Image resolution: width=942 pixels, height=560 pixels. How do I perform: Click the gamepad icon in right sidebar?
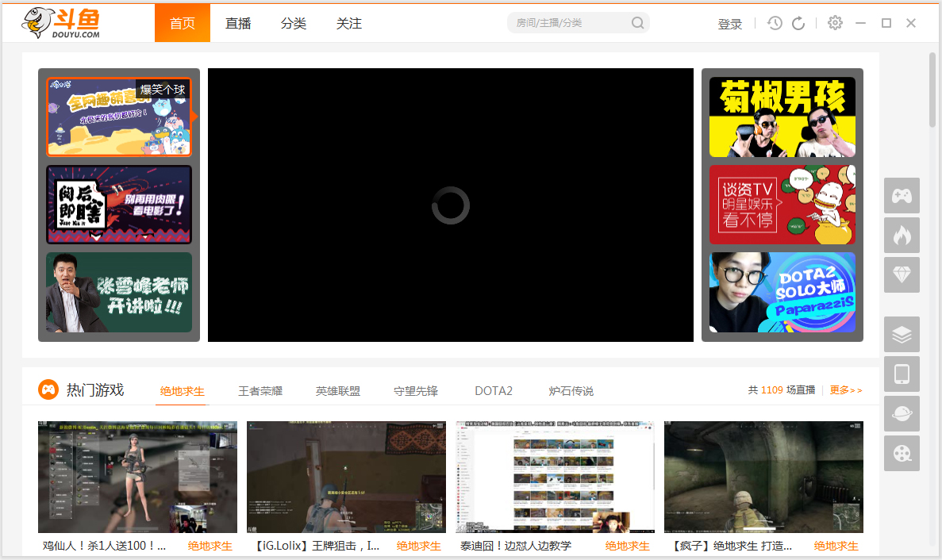pos(902,196)
